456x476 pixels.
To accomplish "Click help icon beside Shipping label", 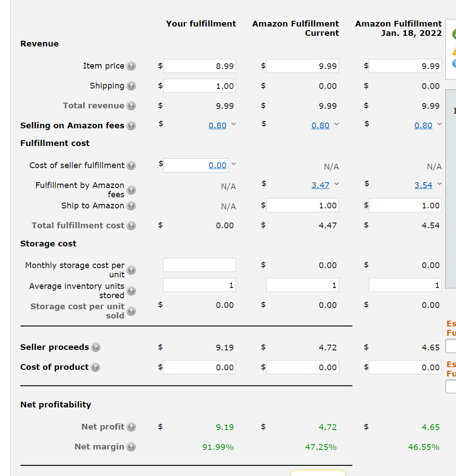I will click(x=131, y=86).
